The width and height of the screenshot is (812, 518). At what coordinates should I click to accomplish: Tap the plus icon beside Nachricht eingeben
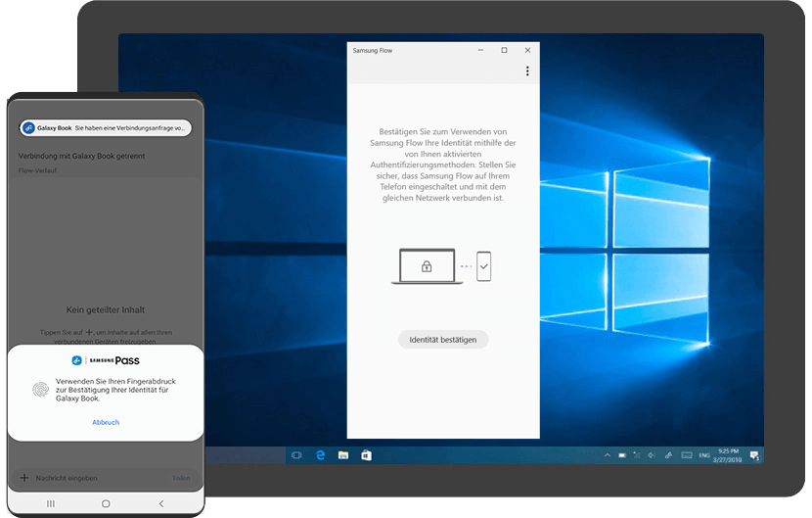click(24, 478)
